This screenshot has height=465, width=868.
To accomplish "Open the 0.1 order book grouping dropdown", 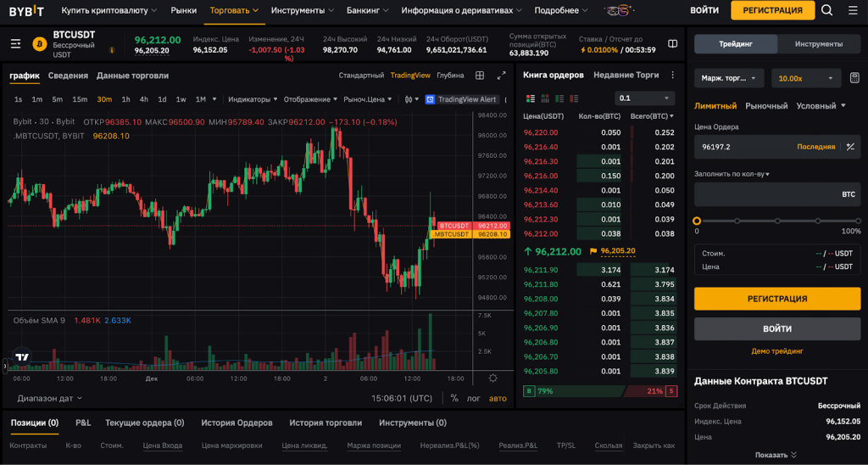I will pyautogui.click(x=644, y=98).
